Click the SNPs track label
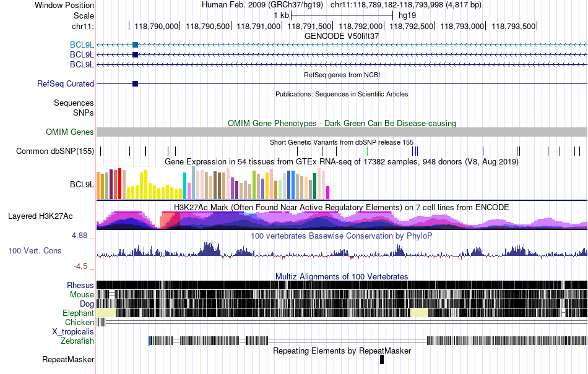This screenshot has height=374, width=588. click(x=84, y=113)
